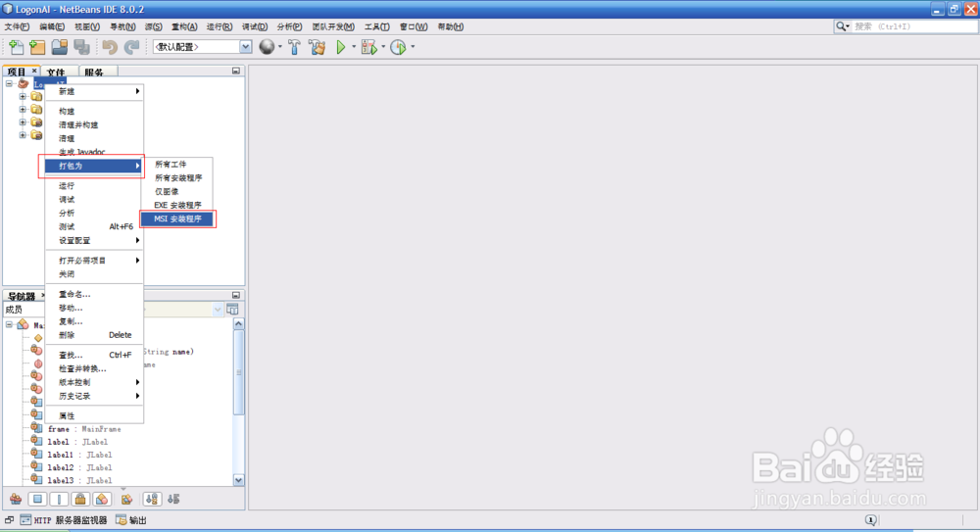Open the 新建 submenu in context menu
Image resolution: width=980 pixels, height=532 pixels.
[x=94, y=91]
